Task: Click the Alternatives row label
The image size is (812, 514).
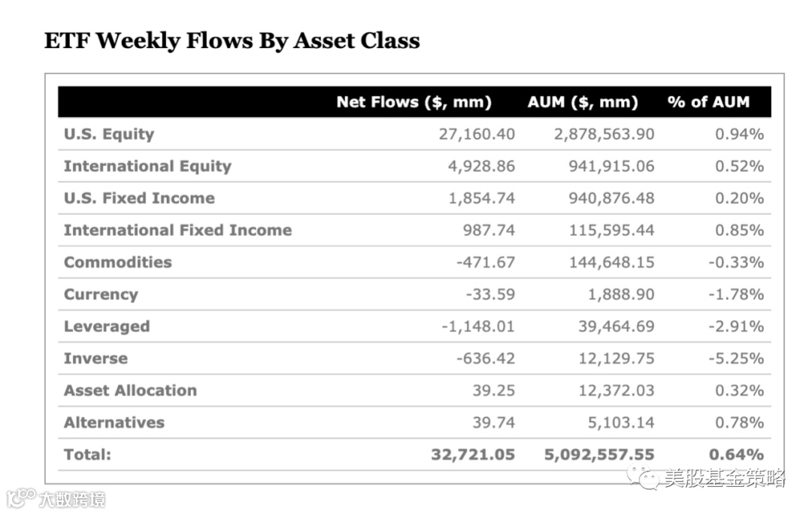Action: [x=114, y=422]
